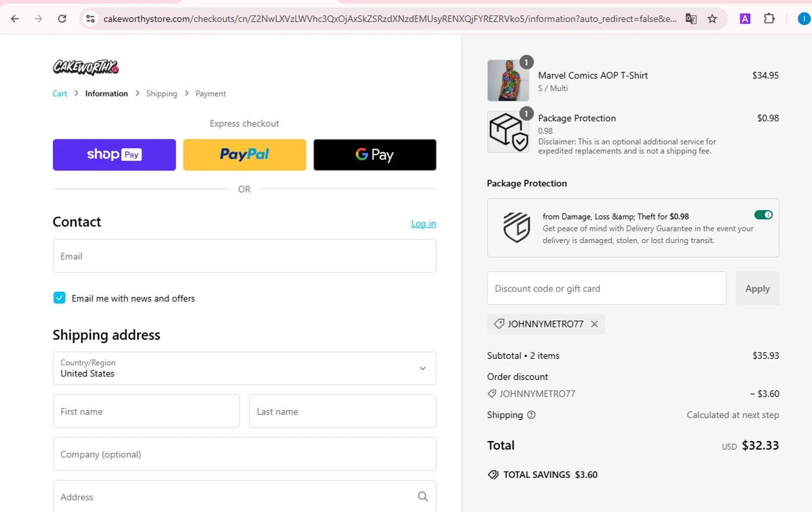
Task: Check out with Shop Pay
Action: (x=114, y=155)
